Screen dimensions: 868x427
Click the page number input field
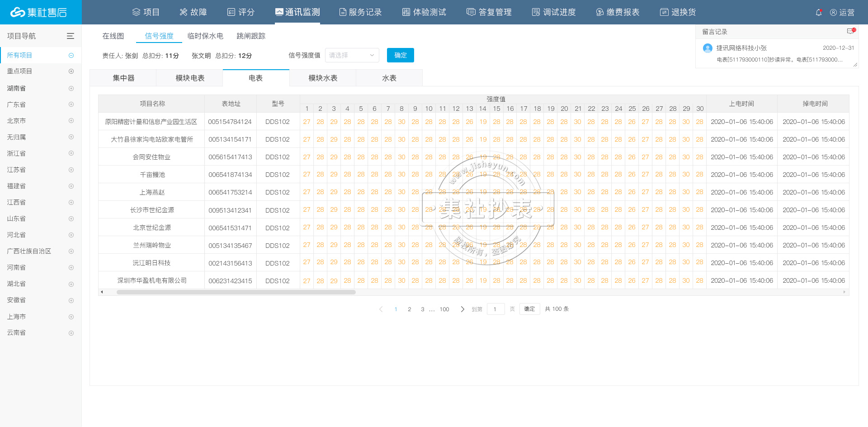(x=495, y=309)
